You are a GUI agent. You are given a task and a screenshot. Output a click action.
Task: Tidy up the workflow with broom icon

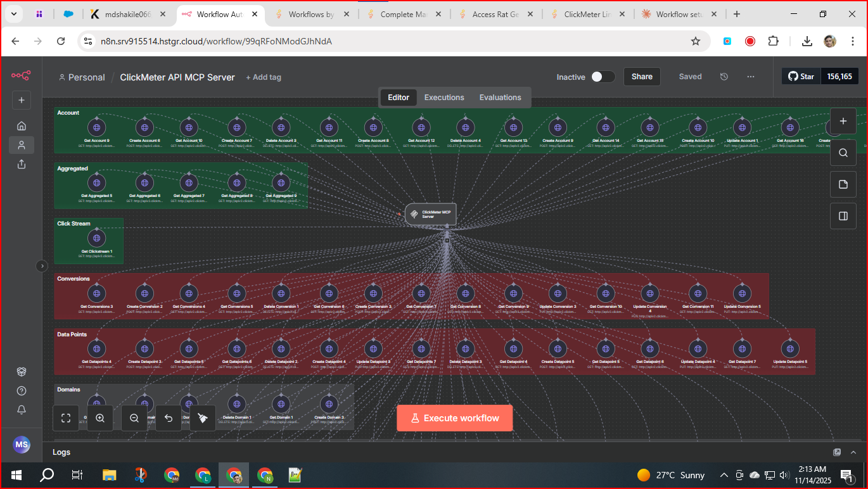[x=203, y=418]
